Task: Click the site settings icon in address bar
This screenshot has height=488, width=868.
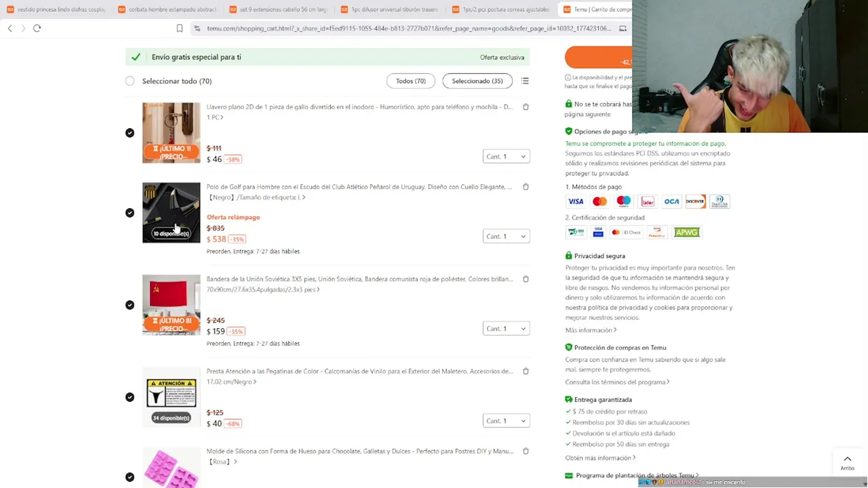Action: (x=197, y=28)
